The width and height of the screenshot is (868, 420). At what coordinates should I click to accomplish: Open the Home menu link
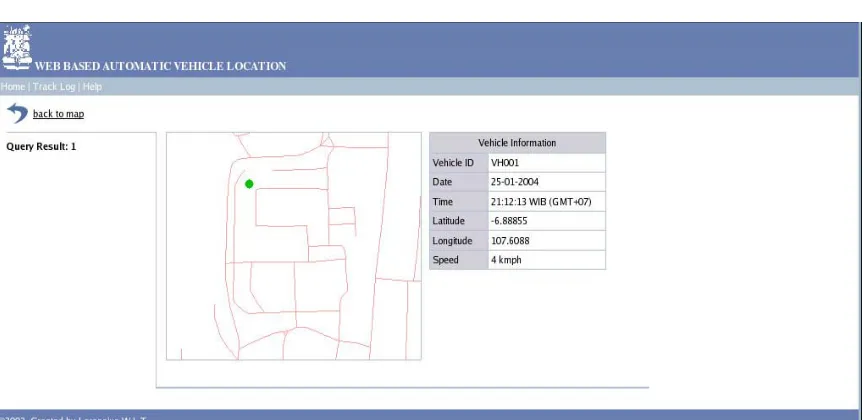[x=13, y=86]
